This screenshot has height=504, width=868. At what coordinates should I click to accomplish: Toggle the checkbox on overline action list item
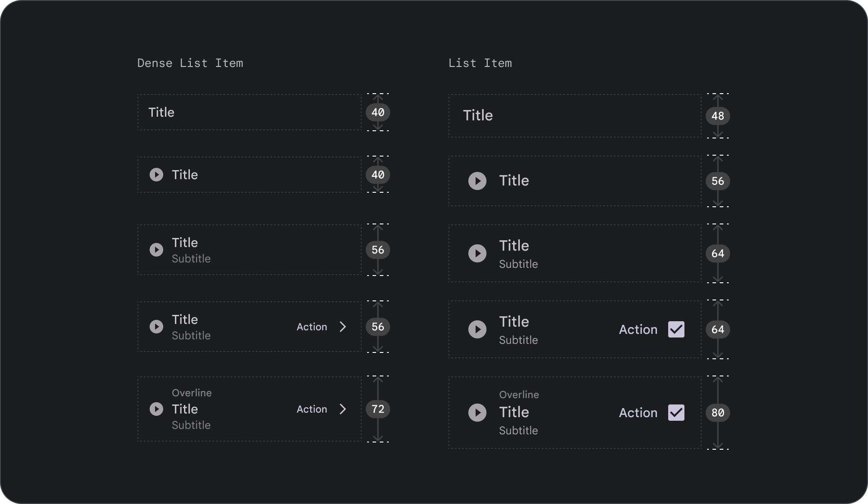(676, 413)
